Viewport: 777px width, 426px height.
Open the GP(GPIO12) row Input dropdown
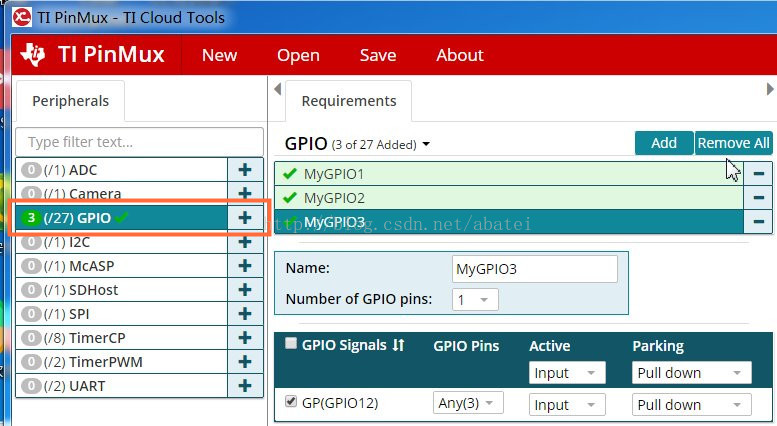coord(567,405)
